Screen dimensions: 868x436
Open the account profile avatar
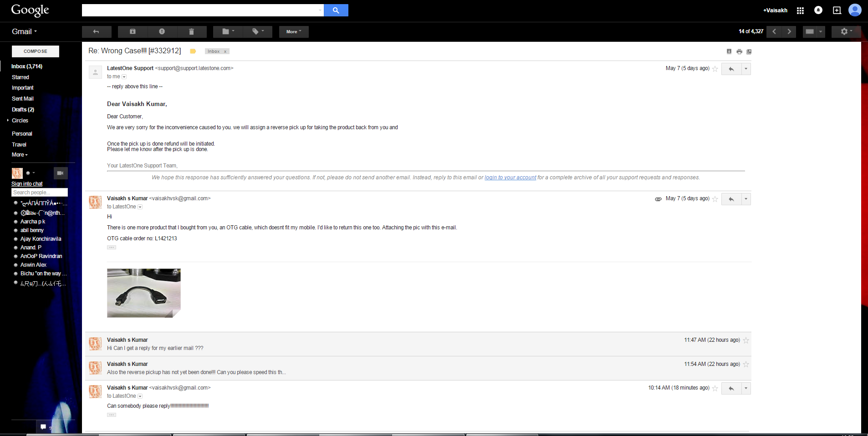pyautogui.click(x=855, y=10)
